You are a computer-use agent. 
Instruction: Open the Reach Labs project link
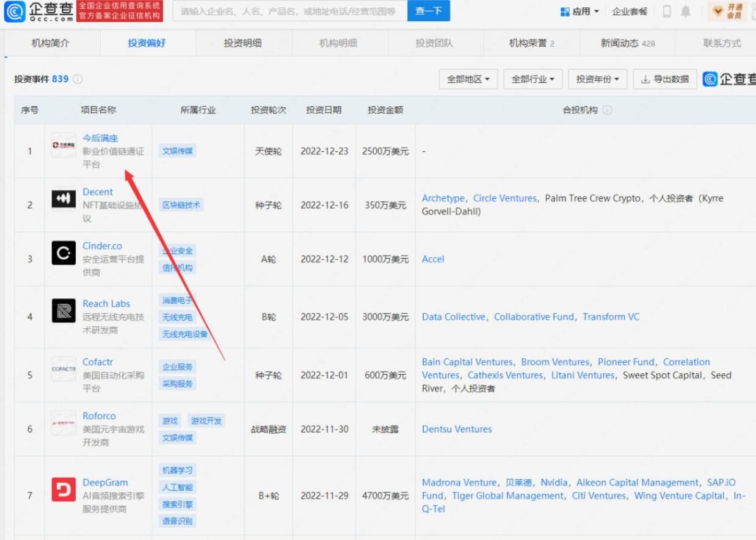tap(106, 304)
